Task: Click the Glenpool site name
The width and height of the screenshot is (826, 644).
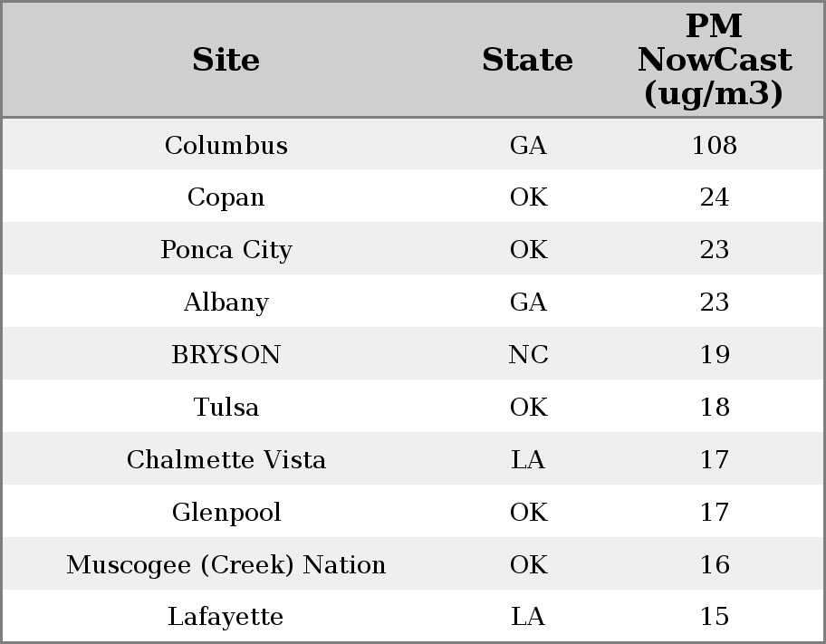Action: [226, 513]
